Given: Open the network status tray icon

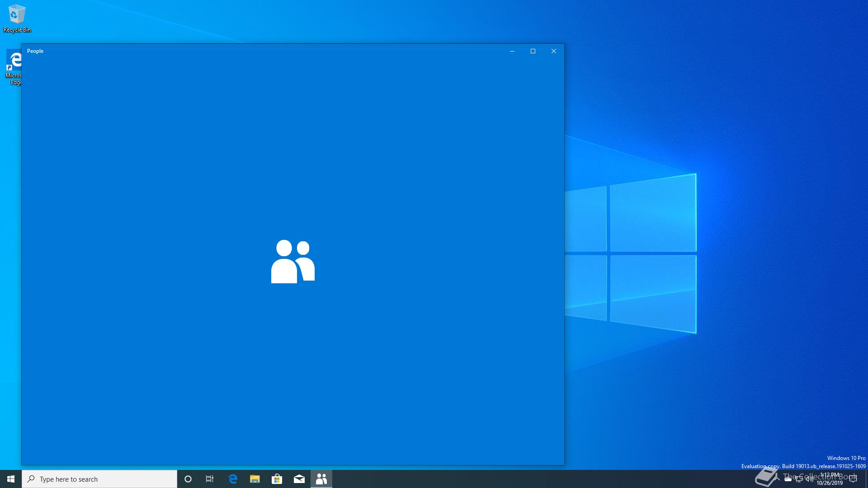Looking at the screenshot, I should [799, 479].
